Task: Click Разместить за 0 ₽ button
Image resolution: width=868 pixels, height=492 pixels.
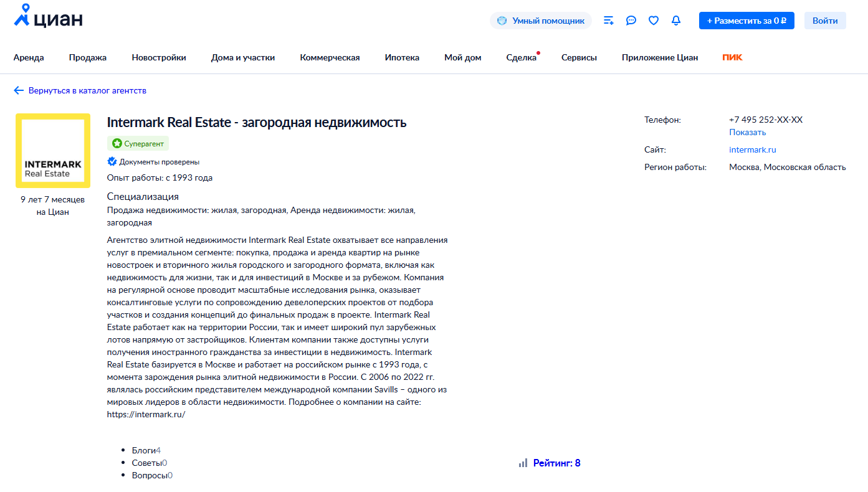Action: click(746, 21)
